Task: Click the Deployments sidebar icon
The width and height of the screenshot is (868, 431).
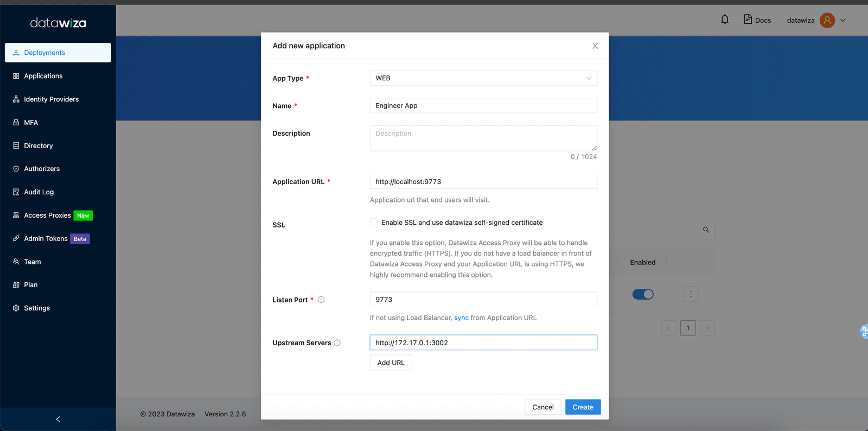Action: point(16,53)
